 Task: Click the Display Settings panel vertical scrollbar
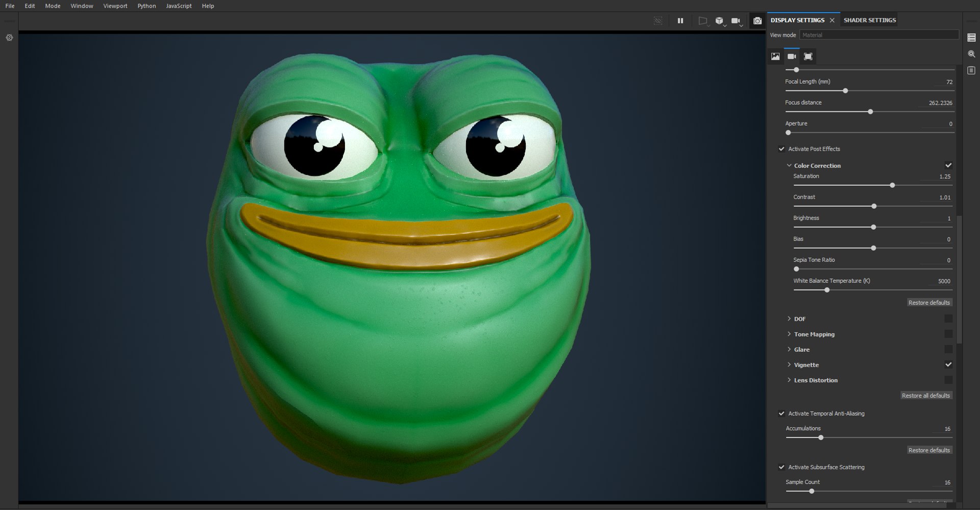(959, 279)
